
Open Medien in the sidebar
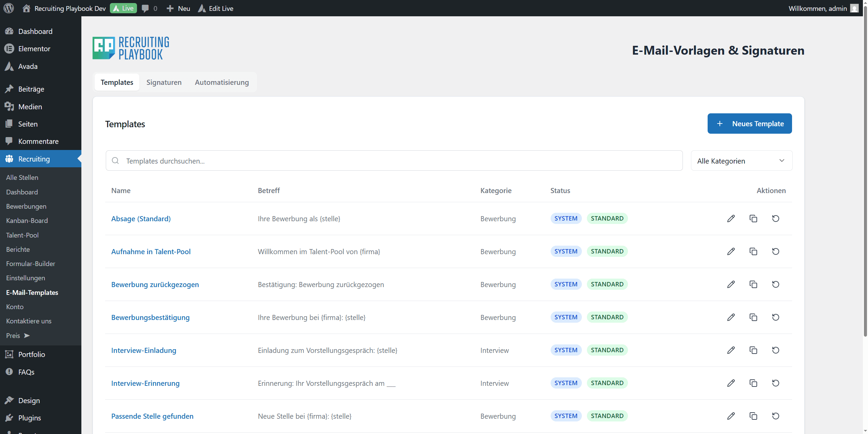(x=30, y=106)
